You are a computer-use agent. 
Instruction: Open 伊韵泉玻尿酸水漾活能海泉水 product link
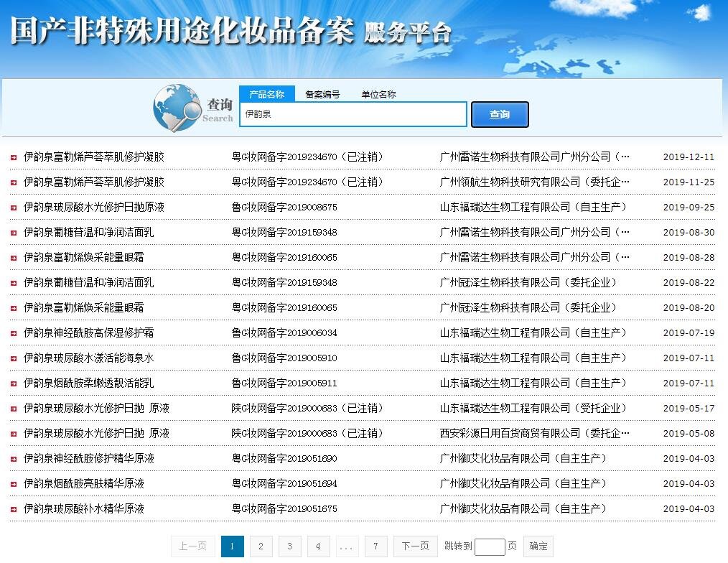pos(88,358)
